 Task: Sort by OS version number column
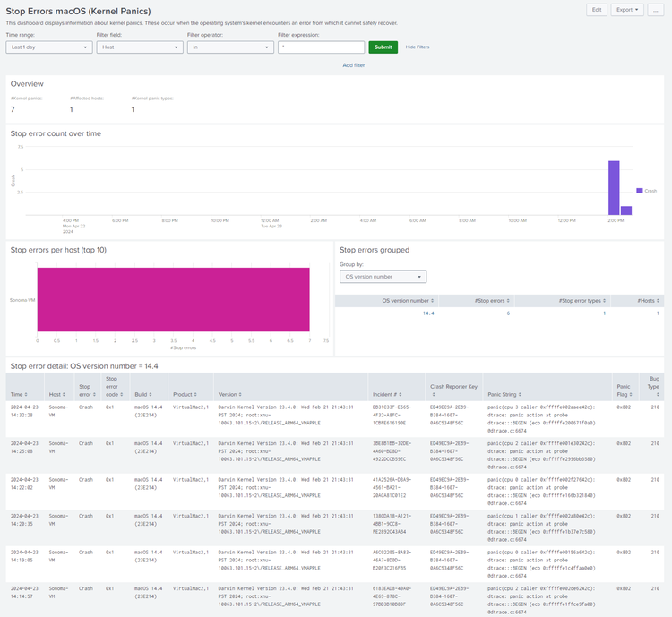click(408, 301)
